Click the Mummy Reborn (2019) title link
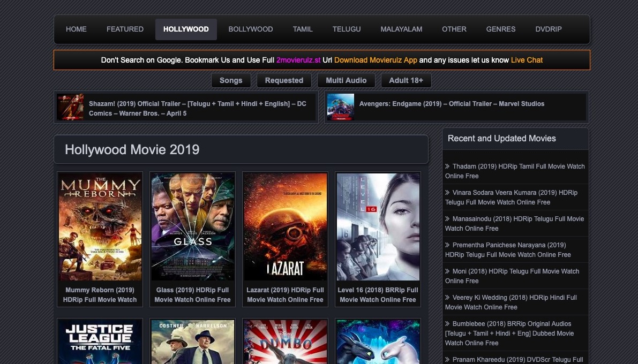This screenshot has width=638, height=364. [100, 295]
